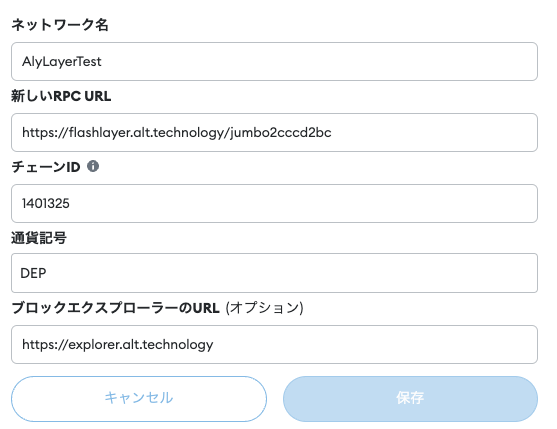Click the 通貨記号 label

tap(39, 238)
